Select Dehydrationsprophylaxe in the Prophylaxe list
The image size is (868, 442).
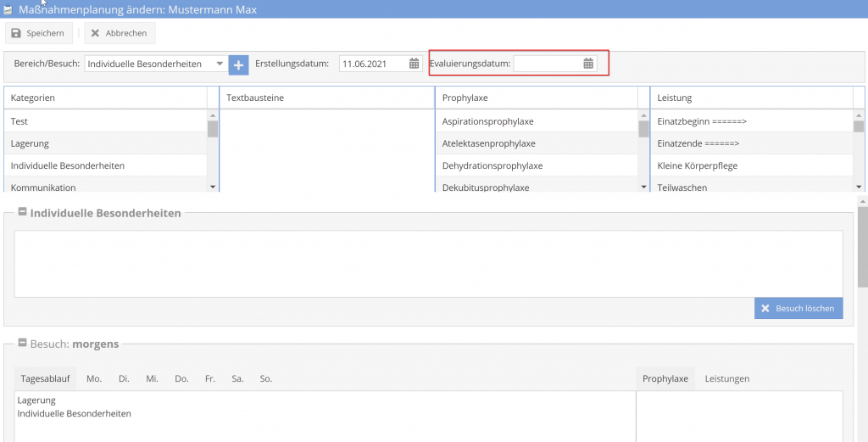click(492, 165)
